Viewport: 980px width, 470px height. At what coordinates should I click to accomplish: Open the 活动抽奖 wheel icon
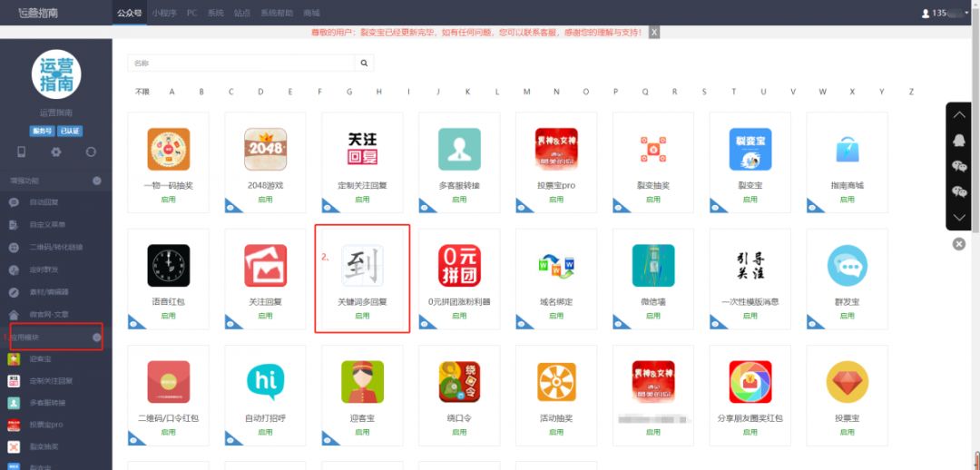click(x=556, y=382)
